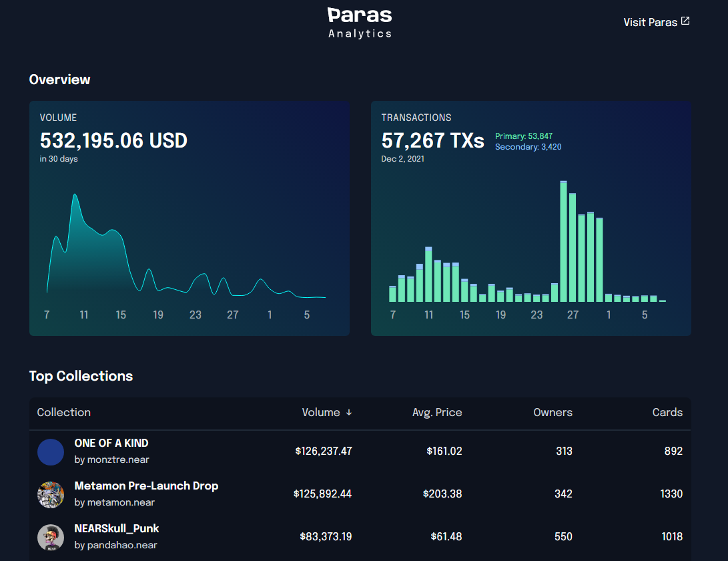Viewport: 728px width, 561px height.
Task: Click the tallest transactions chart bar
Action: point(563,241)
